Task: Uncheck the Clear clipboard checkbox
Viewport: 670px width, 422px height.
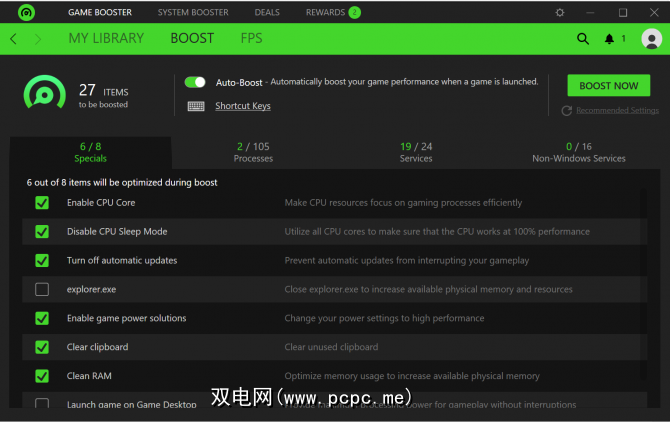Action: pos(42,347)
